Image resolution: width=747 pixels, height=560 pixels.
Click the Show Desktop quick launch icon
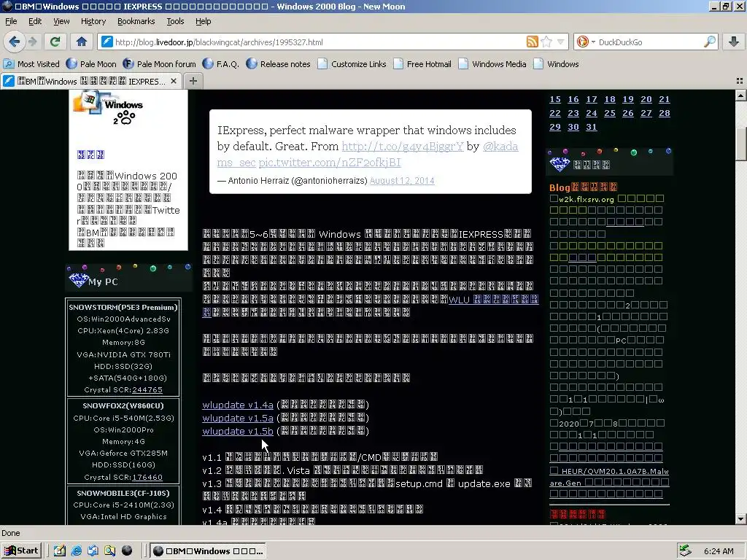click(60, 551)
